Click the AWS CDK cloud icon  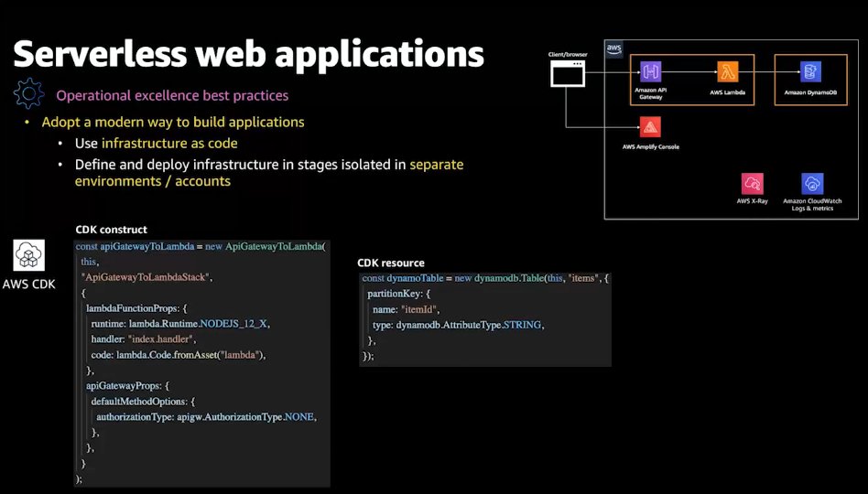[28, 255]
